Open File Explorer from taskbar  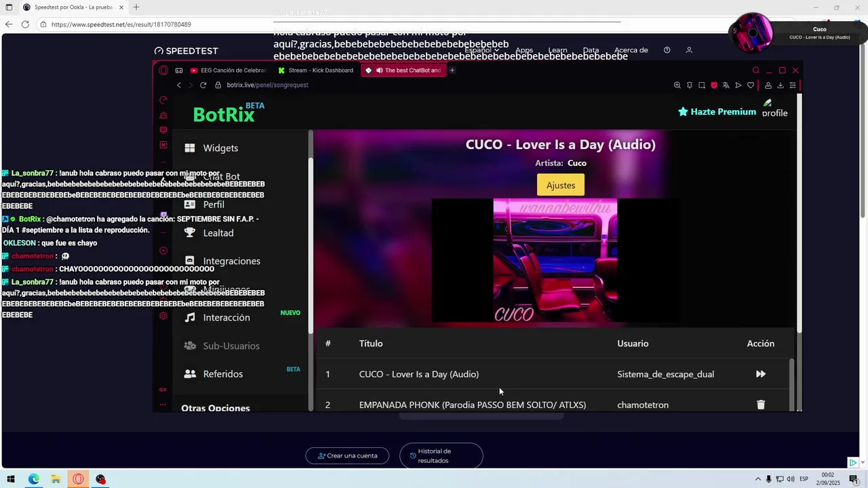pos(56,479)
